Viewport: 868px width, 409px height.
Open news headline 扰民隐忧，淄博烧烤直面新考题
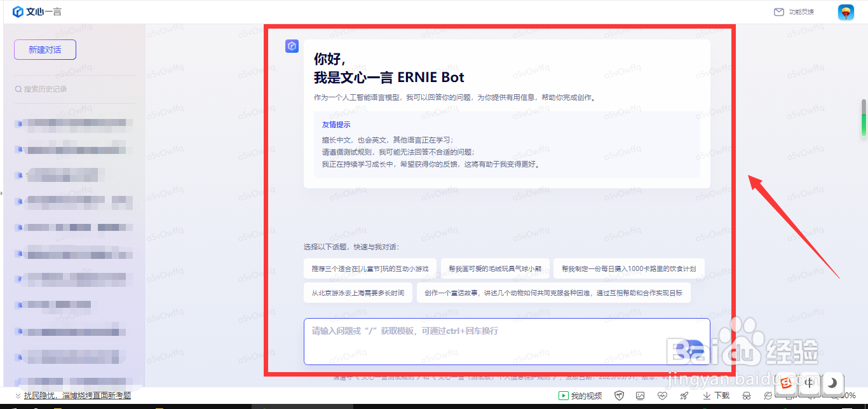78,396
